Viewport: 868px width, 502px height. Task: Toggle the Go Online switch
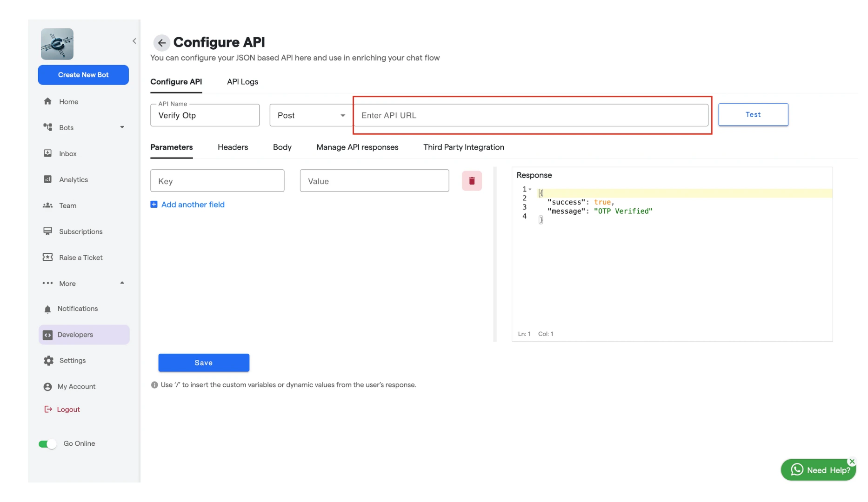point(47,444)
